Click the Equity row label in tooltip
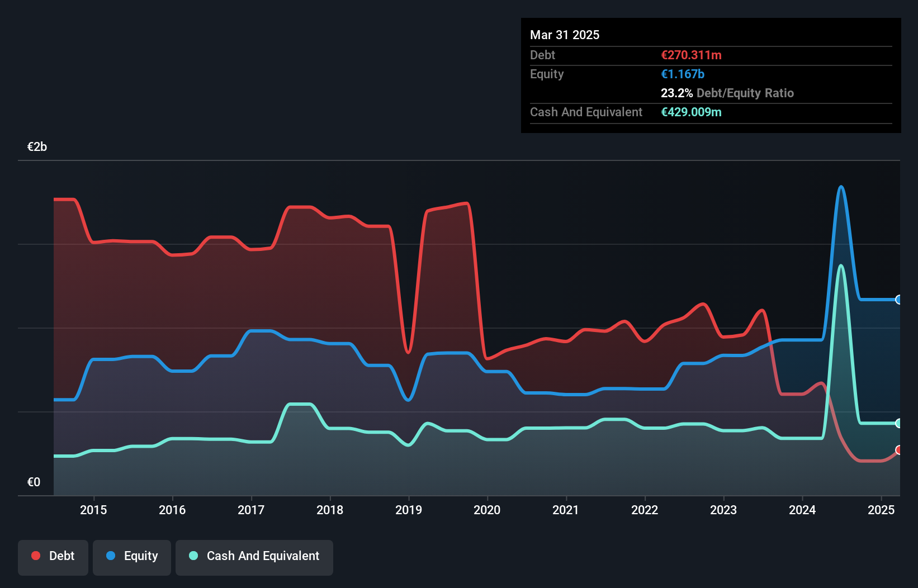Screen dimensions: 918x588 [x=547, y=74]
